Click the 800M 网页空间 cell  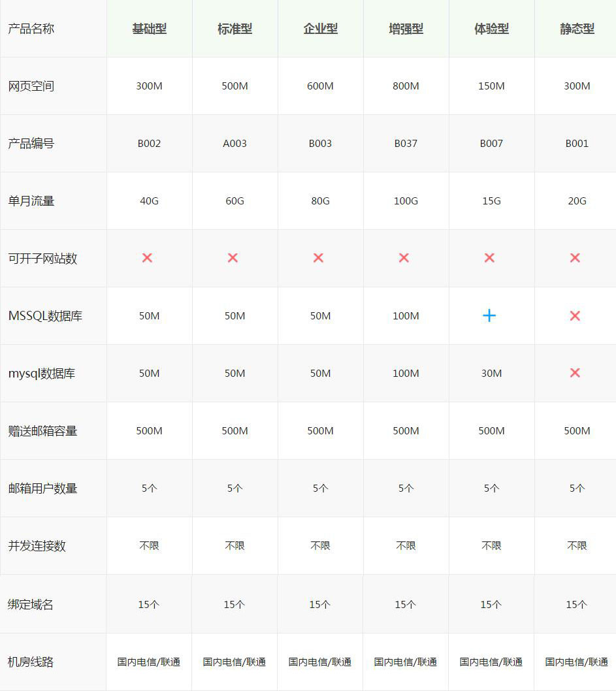click(x=406, y=86)
